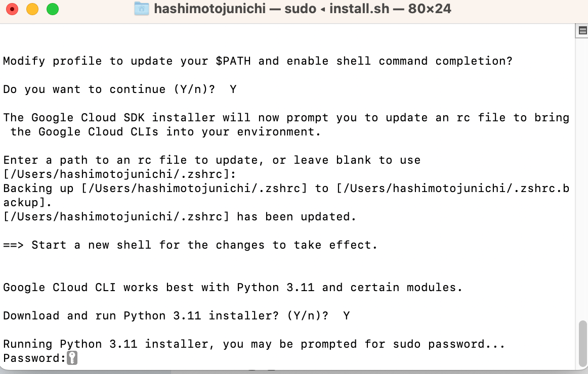Click the home folder icon in title bar
The width and height of the screenshot is (588, 374).
click(x=142, y=9)
